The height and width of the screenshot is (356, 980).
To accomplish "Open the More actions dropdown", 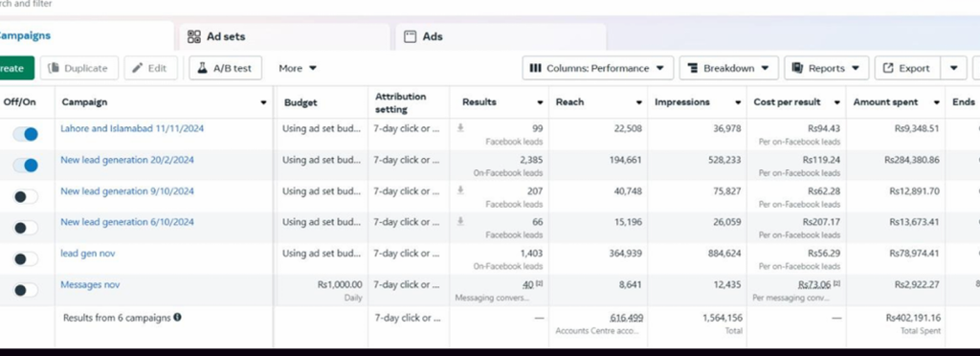I will pos(298,68).
